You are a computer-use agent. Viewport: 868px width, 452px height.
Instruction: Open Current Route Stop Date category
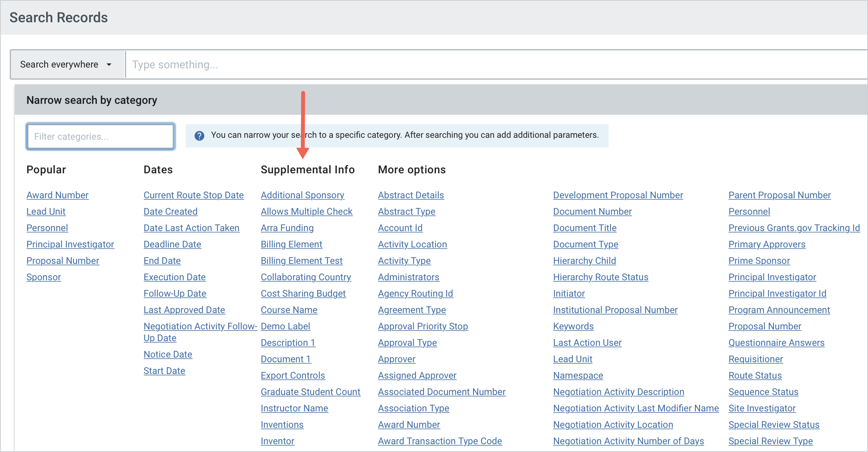[x=194, y=195]
